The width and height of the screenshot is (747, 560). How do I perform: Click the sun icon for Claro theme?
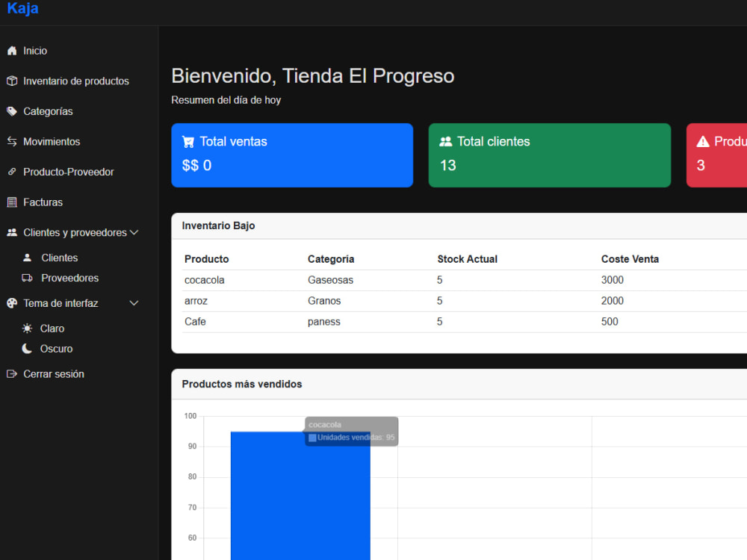[27, 329]
